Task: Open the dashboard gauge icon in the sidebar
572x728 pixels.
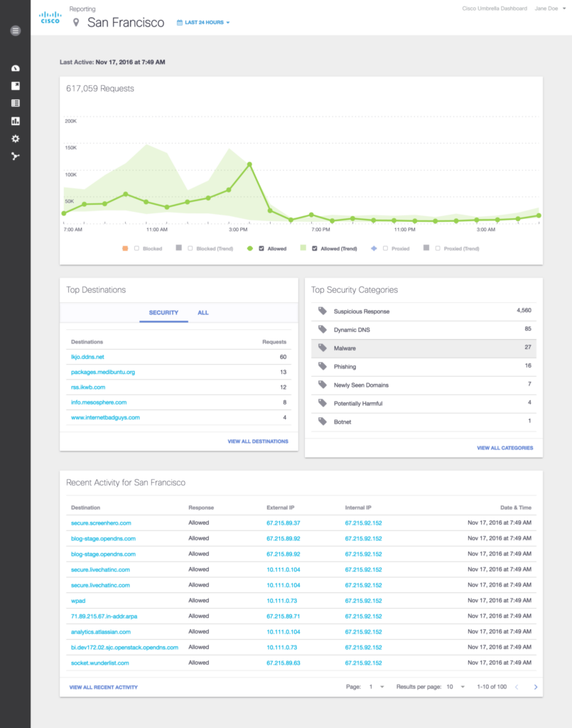Action: pyautogui.click(x=16, y=68)
